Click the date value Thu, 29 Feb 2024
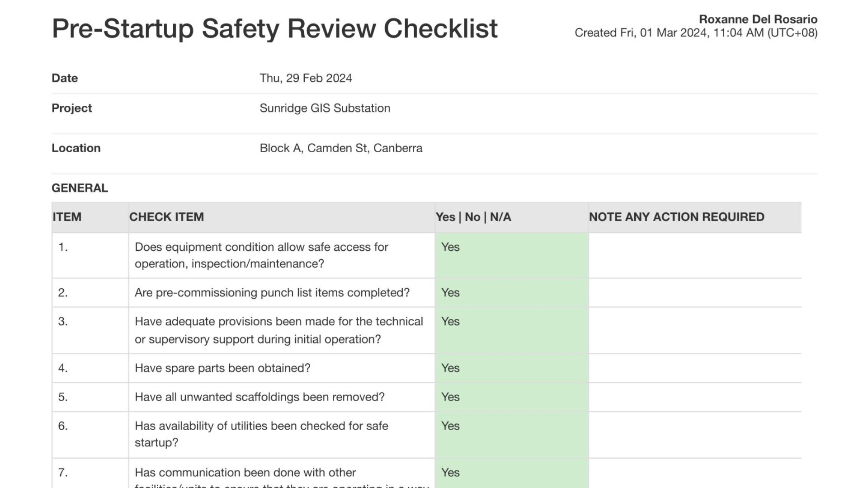 point(306,78)
